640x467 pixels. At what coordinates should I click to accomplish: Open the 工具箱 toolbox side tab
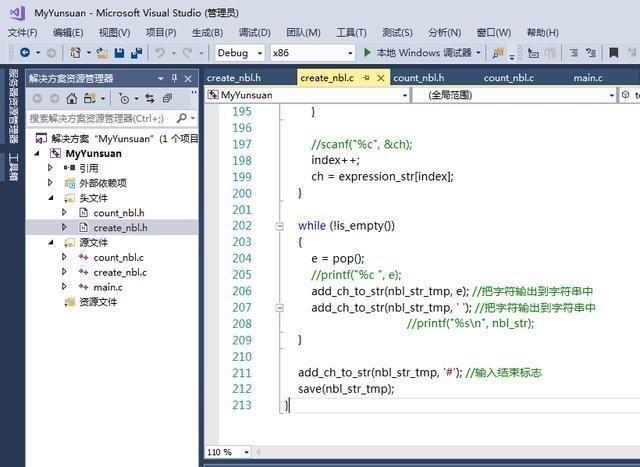click(13, 167)
